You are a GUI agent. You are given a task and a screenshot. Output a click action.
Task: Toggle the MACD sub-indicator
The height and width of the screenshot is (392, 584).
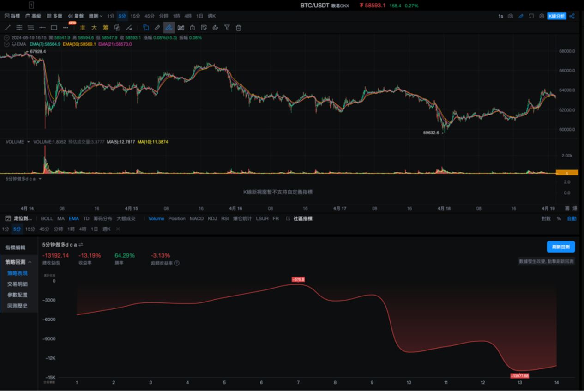tap(197, 218)
